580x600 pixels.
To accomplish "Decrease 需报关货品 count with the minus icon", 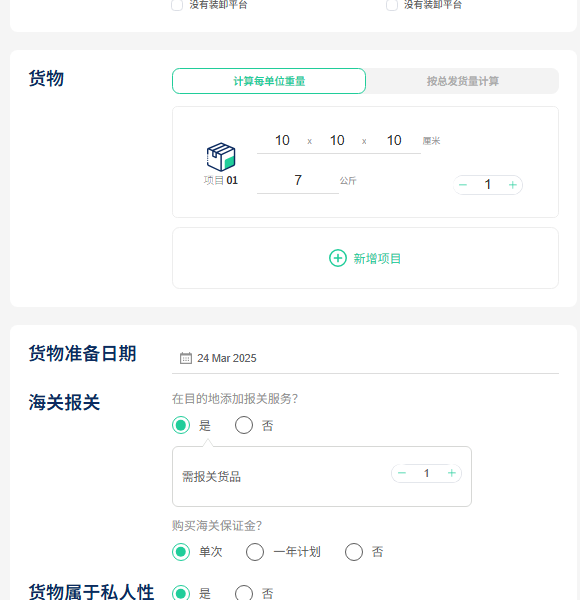I will point(402,473).
